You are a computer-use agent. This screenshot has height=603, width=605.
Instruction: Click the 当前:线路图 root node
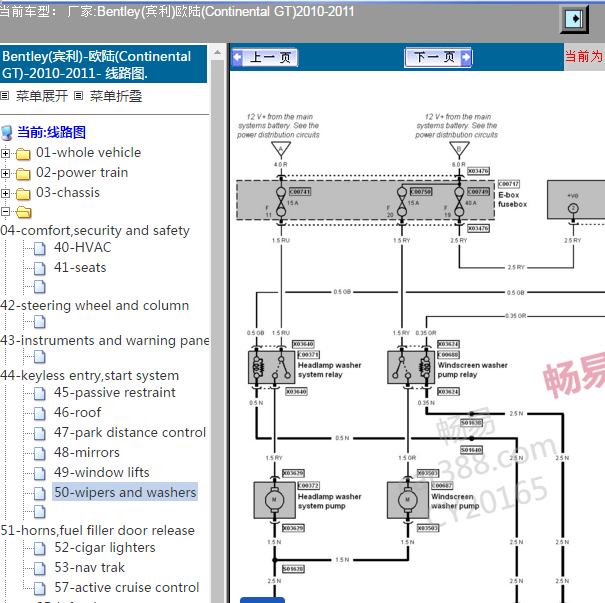(51, 132)
